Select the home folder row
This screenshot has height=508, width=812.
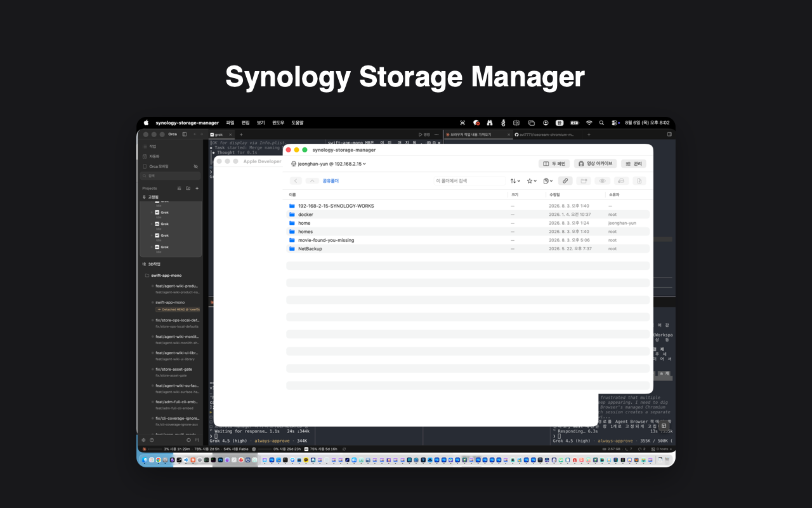click(468, 223)
